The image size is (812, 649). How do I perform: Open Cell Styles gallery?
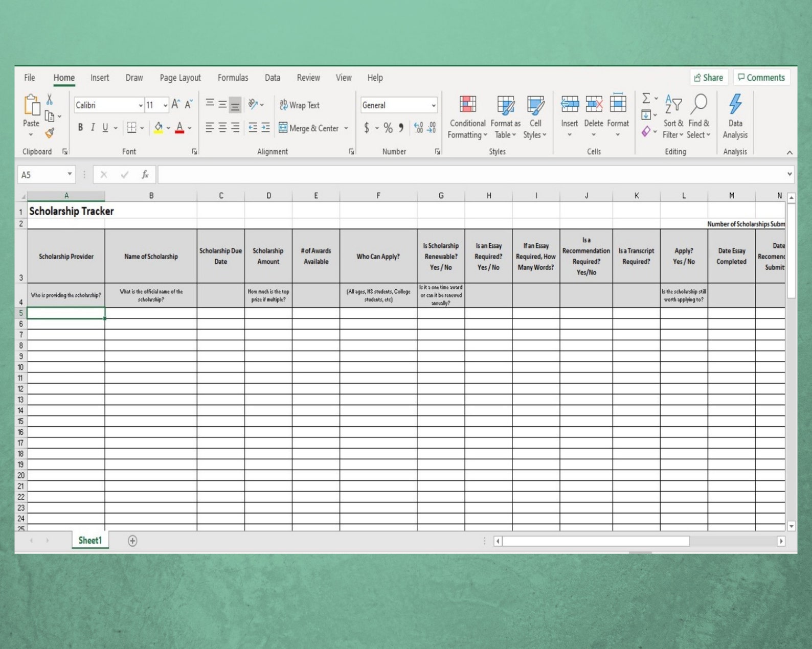tap(535, 118)
